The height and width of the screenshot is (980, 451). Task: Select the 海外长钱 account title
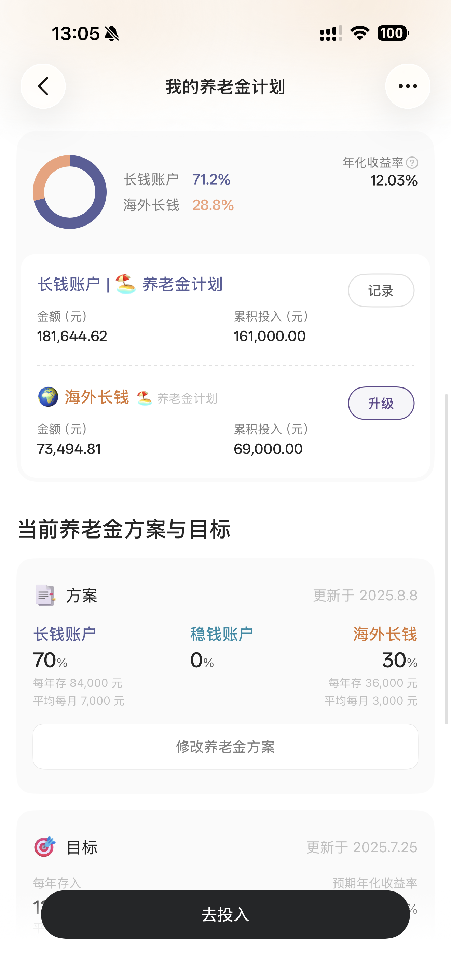(97, 397)
